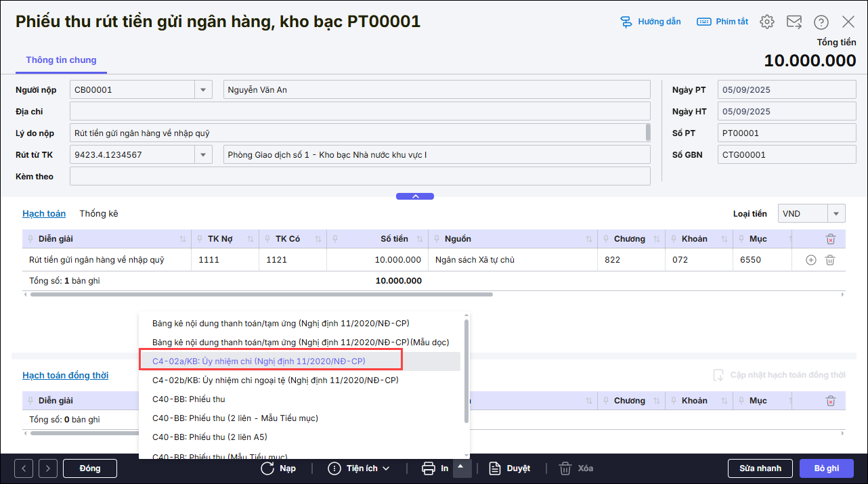Click the send mail envelope icon
868x484 pixels.
794,22
